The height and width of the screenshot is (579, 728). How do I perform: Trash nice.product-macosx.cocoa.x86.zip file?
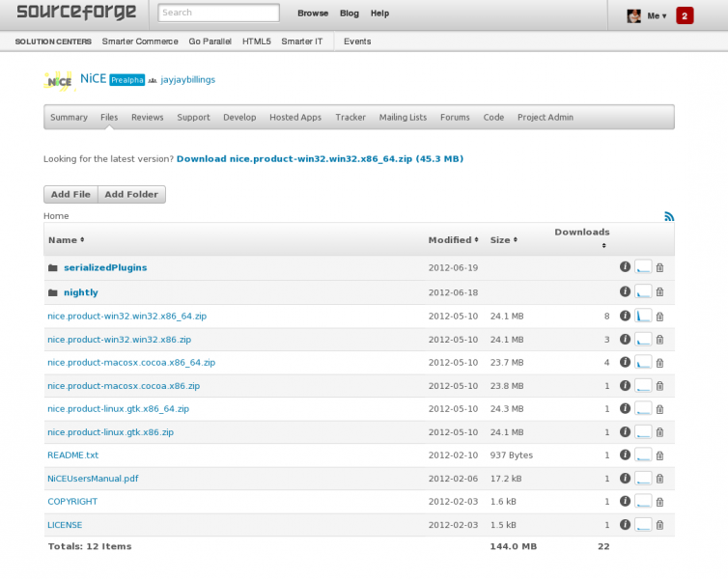659,386
